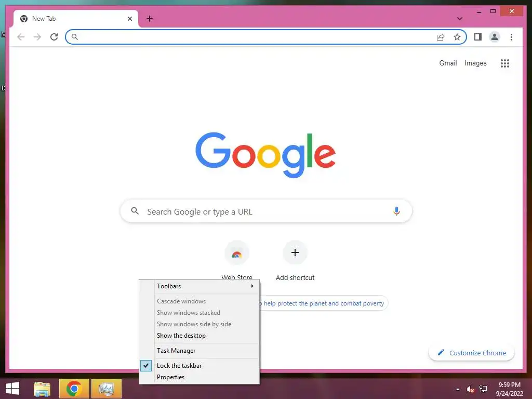Go back using the browser back arrow
This screenshot has width=532, height=399.
click(21, 37)
